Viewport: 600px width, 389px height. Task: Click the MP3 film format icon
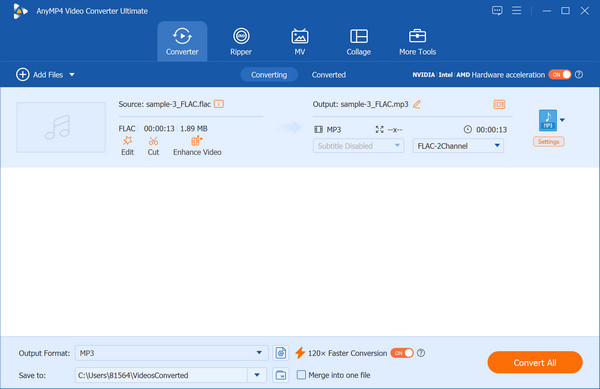[x=318, y=130]
